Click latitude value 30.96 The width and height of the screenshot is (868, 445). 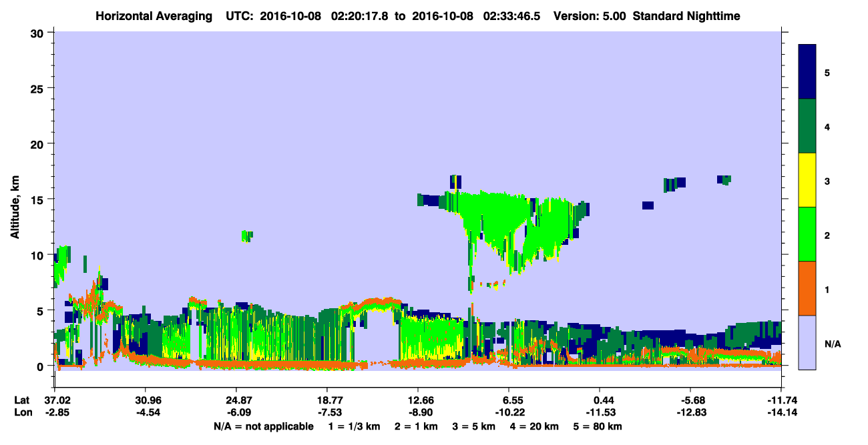pyautogui.click(x=145, y=400)
